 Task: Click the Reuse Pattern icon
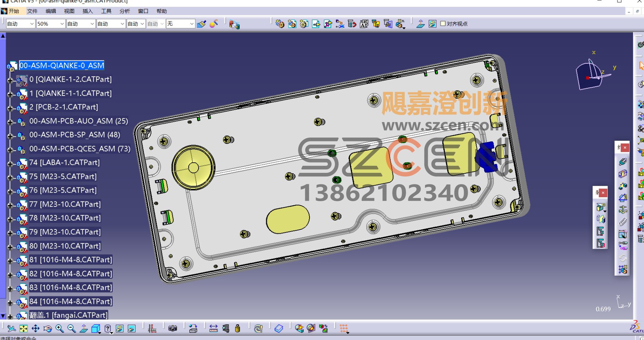[x=623, y=269]
